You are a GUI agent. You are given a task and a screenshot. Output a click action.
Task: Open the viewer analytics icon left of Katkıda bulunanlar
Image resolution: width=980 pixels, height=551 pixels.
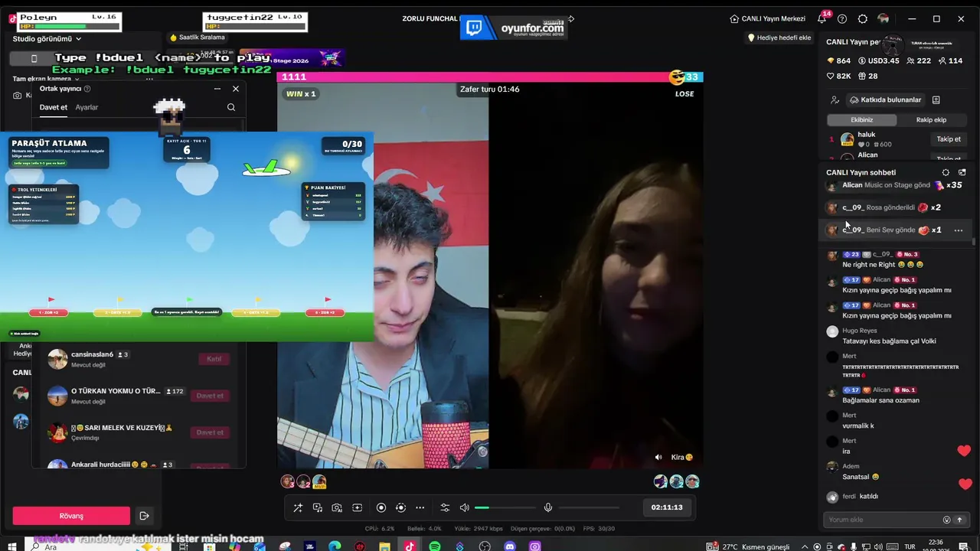pos(835,99)
